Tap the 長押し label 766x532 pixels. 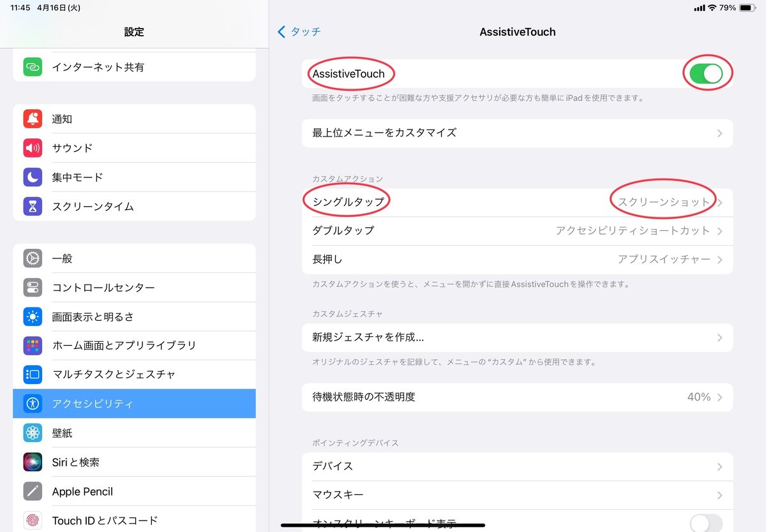327,260
